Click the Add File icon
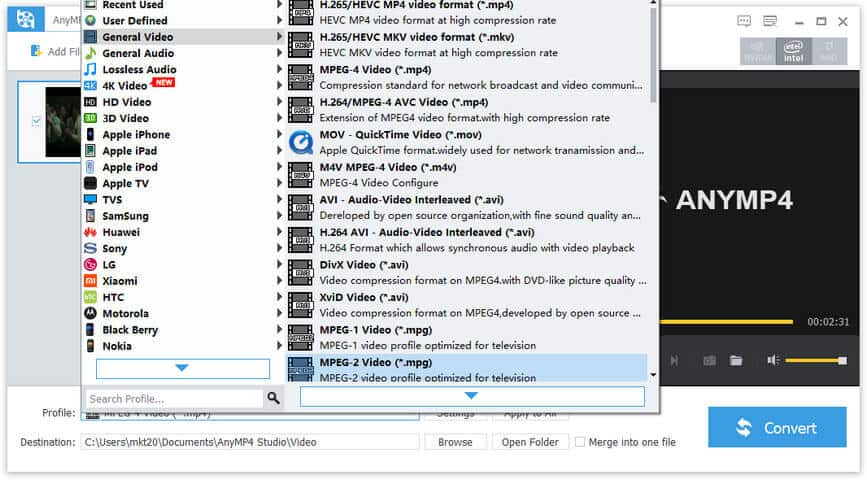This screenshot has height=480, width=867. pyautogui.click(x=36, y=51)
